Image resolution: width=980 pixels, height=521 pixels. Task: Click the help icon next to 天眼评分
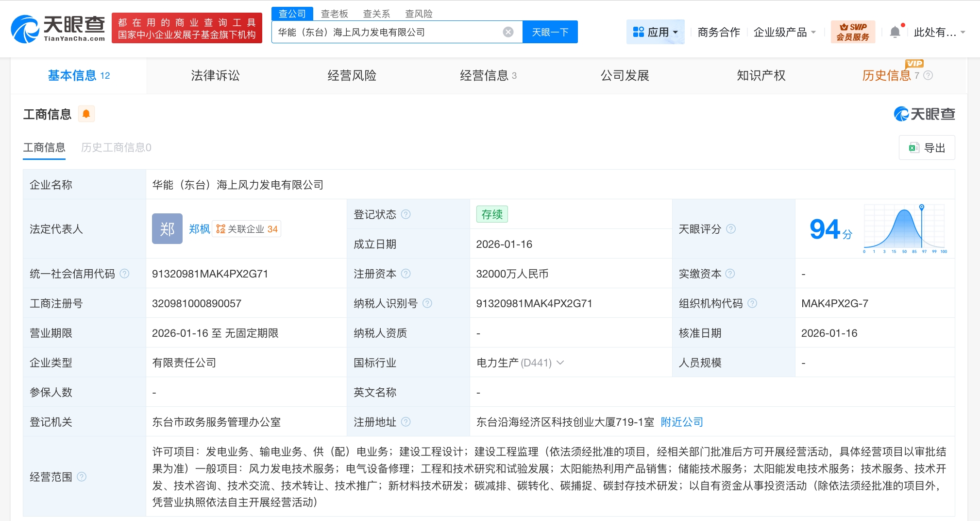click(731, 229)
